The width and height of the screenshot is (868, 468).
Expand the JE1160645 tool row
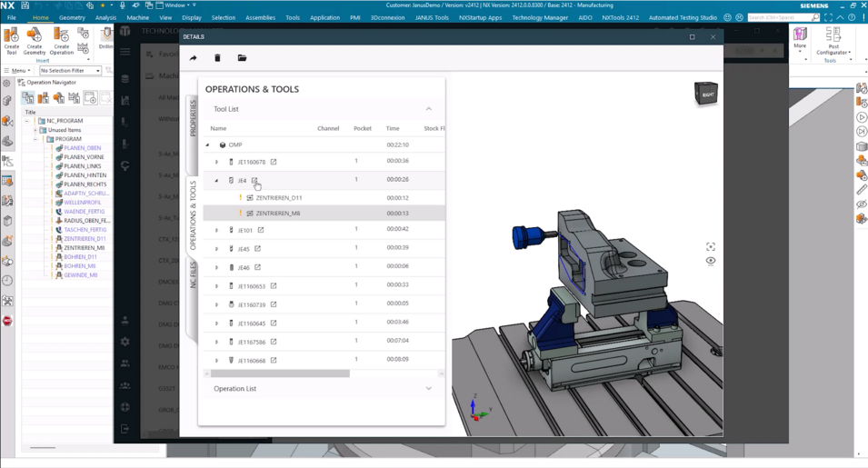click(216, 324)
